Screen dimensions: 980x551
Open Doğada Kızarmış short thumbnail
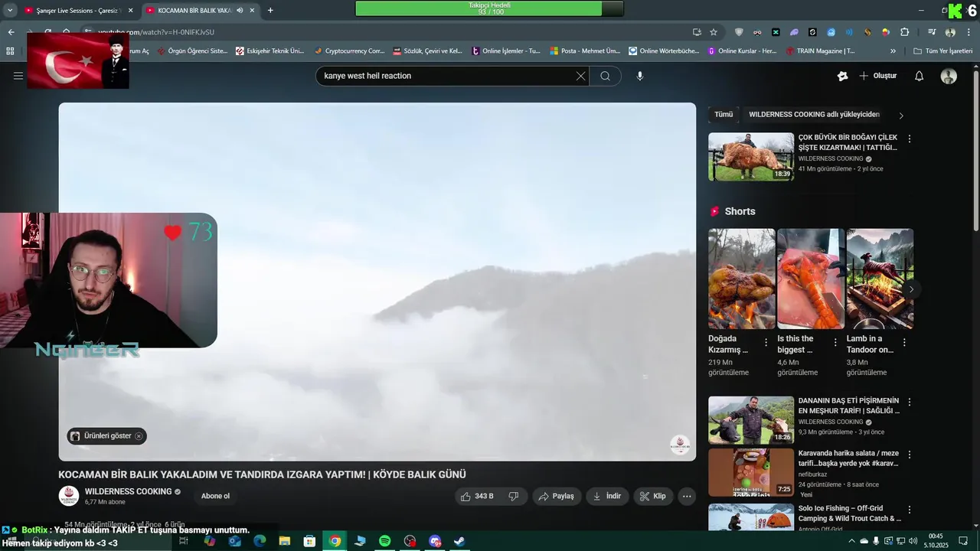point(742,279)
